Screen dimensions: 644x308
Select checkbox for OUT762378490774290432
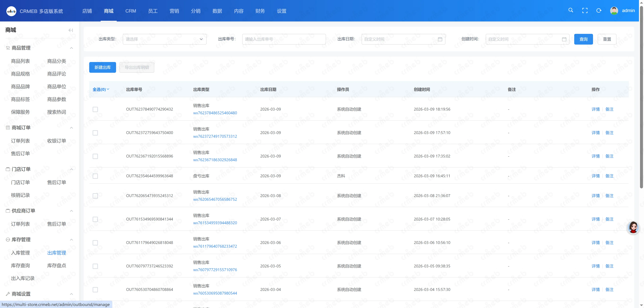(x=95, y=109)
